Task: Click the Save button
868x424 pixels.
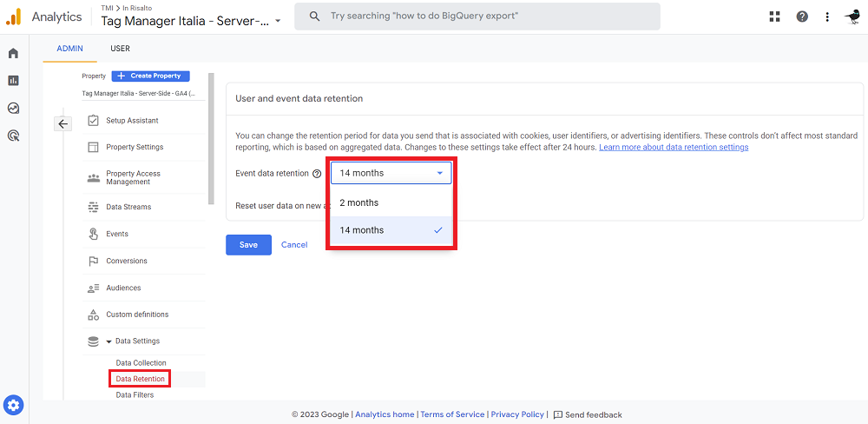Action: pyautogui.click(x=248, y=244)
